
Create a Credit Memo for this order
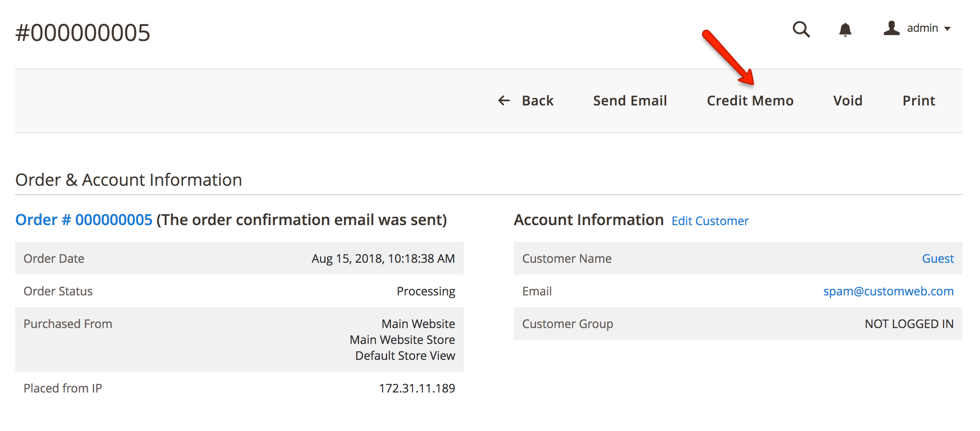[x=750, y=100]
